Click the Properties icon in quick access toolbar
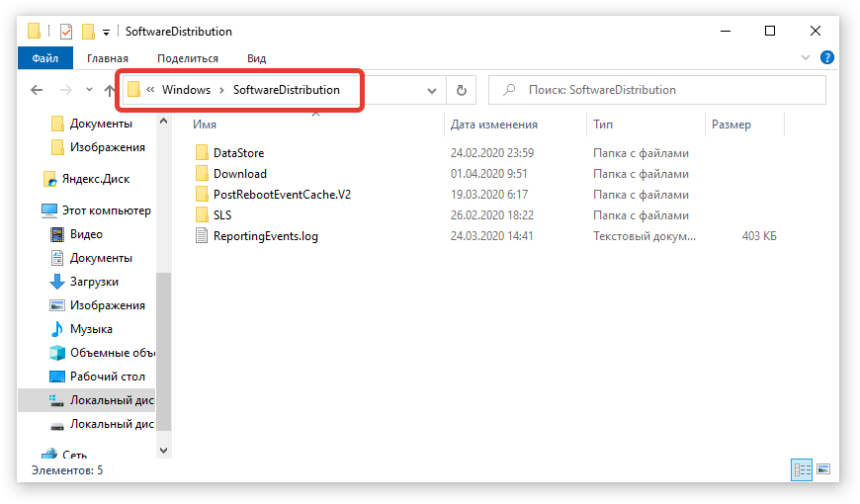This screenshot has height=504, width=860. pos(66,32)
